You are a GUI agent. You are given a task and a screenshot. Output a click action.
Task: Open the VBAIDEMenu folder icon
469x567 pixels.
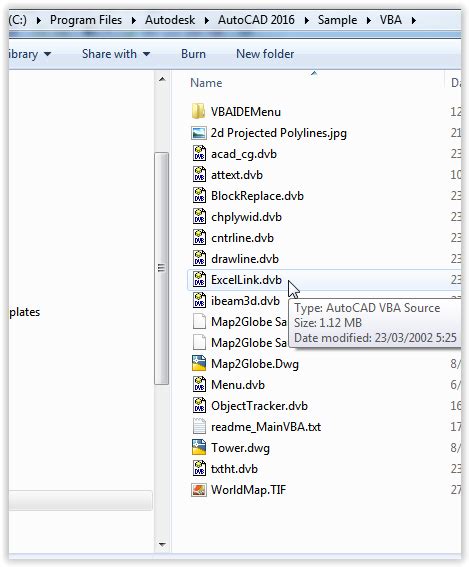(x=199, y=111)
